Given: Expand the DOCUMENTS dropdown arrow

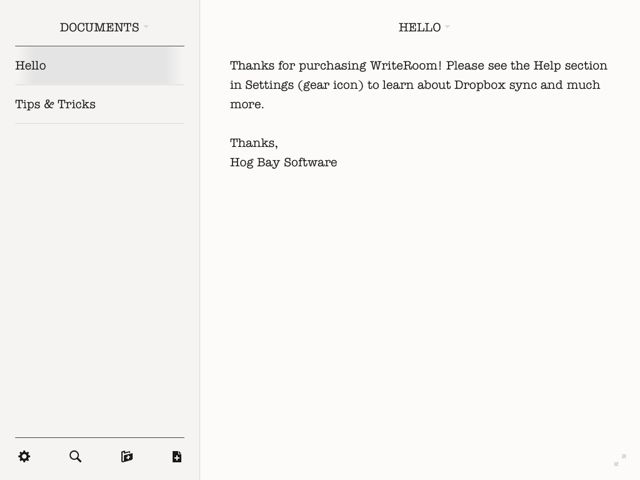Looking at the screenshot, I should tap(146, 27).
